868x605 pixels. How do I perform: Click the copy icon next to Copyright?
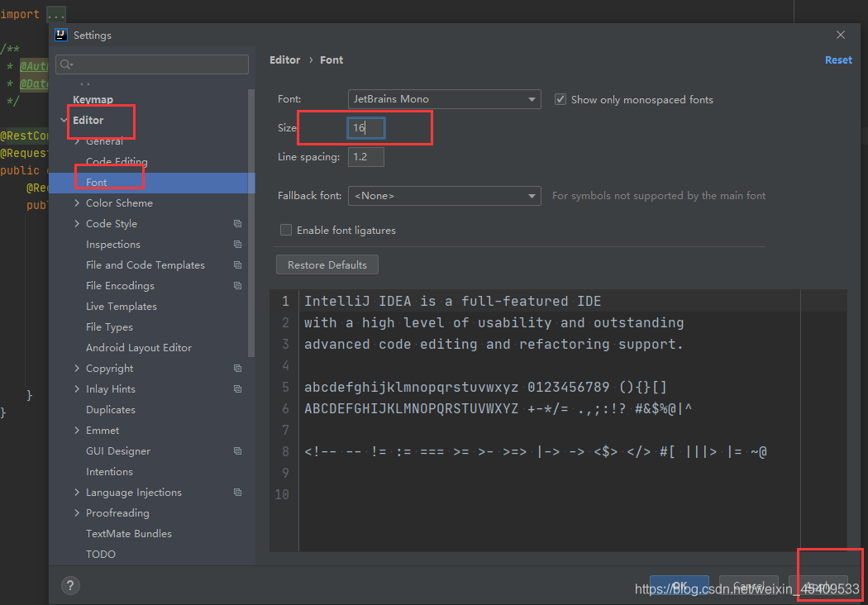237,368
